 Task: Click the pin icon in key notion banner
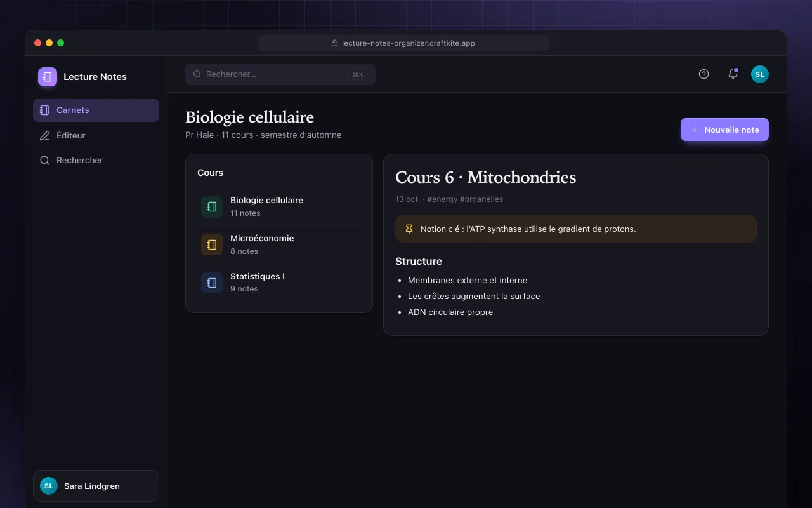tap(409, 229)
